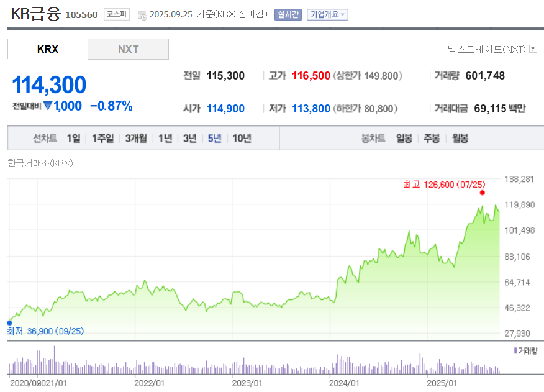This screenshot has height=392, width=544.
Task: Select the 1주일 line chart period
Action: pyautogui.click(x=102, y=139)
